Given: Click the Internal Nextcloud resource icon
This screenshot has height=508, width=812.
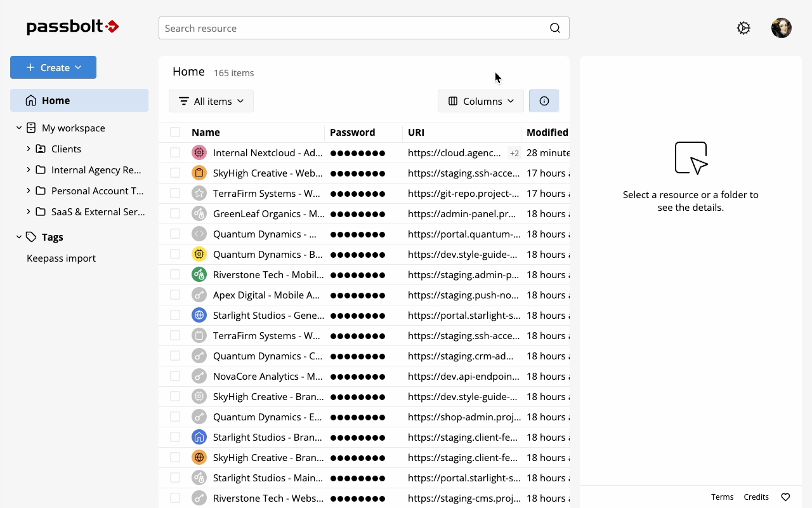Looking at the screenshot, I should [199, 152].
